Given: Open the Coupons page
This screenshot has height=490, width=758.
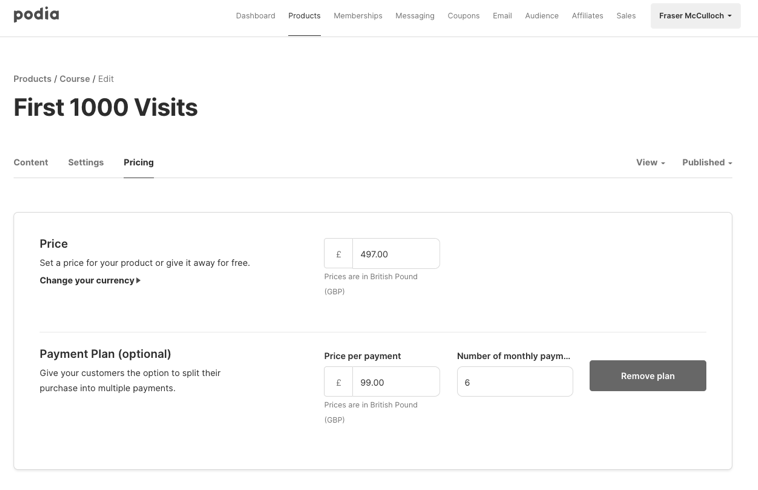Looking at the screenshot, I should pyautogui.click(x=463, y=16).
